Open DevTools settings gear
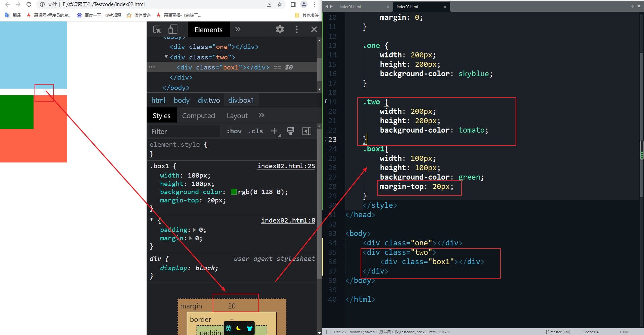644x335 pixels. [280, 30]
